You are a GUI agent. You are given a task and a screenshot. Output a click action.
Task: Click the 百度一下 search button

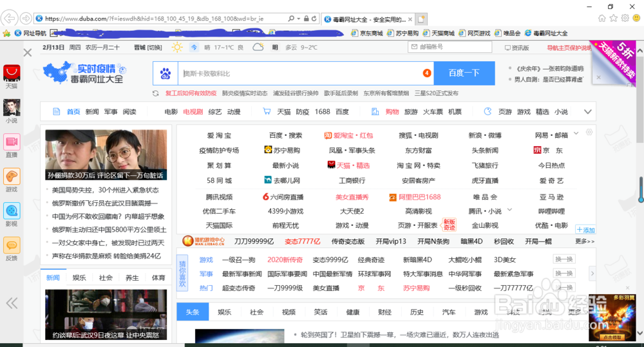[464, 73]
